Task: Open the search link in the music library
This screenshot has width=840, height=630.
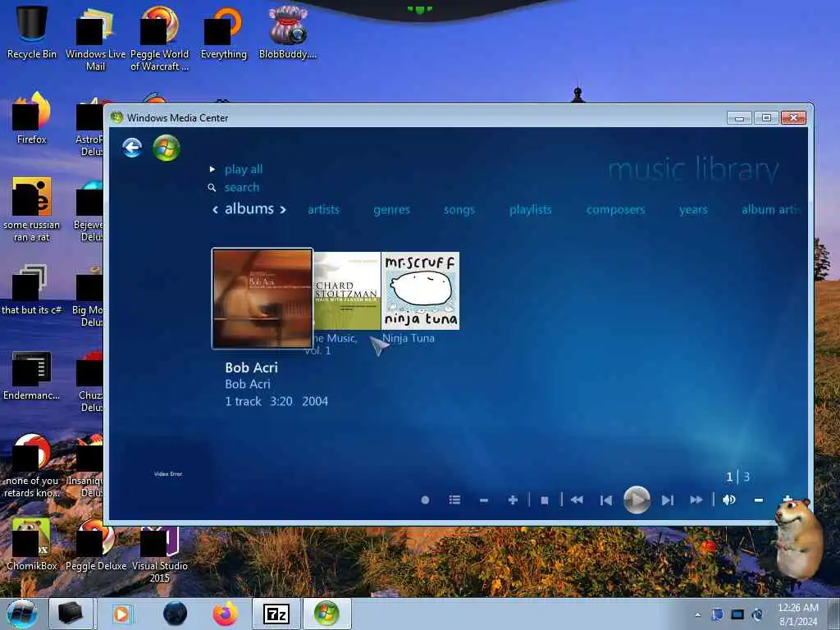Action: click(x=242, y=187)
